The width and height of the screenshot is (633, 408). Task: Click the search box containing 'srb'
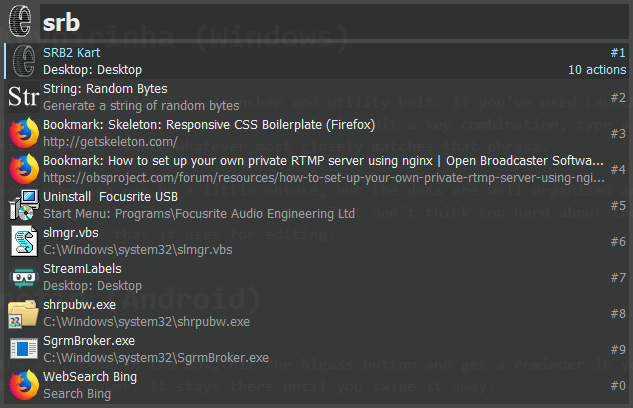tap(334, 22)
